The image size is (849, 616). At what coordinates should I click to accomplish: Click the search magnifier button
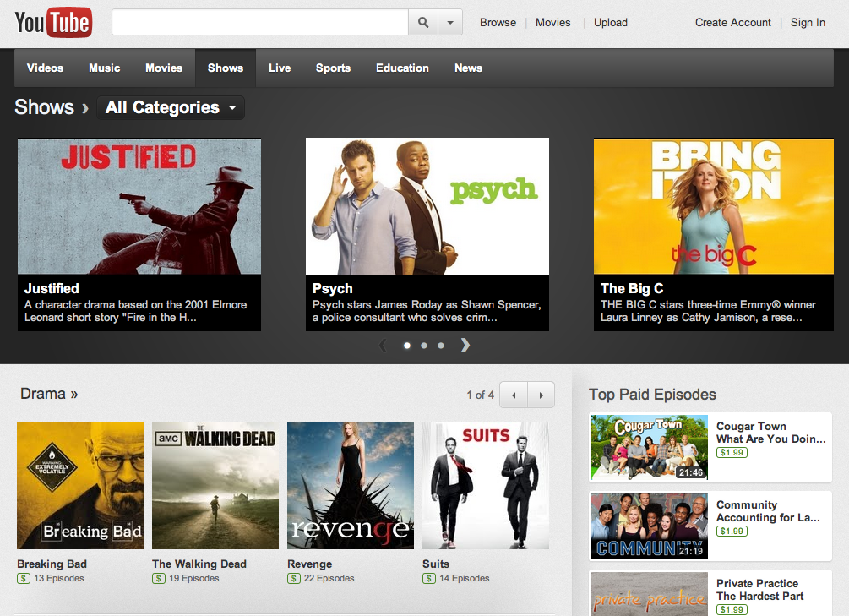423,22
